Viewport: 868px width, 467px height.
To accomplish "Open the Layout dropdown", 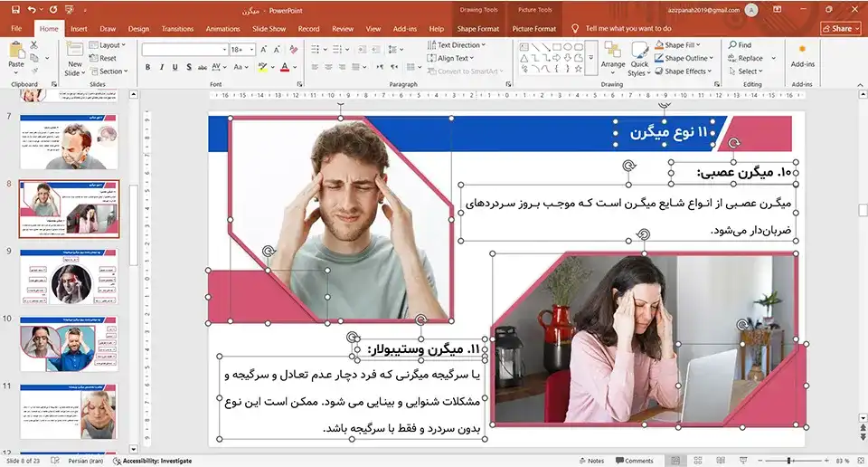I will 108,45.
